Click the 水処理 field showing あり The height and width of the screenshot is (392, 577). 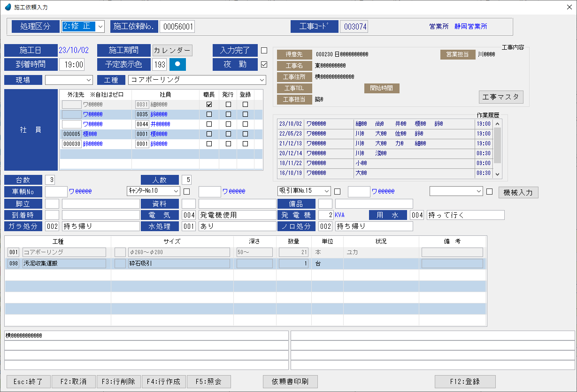238,226
